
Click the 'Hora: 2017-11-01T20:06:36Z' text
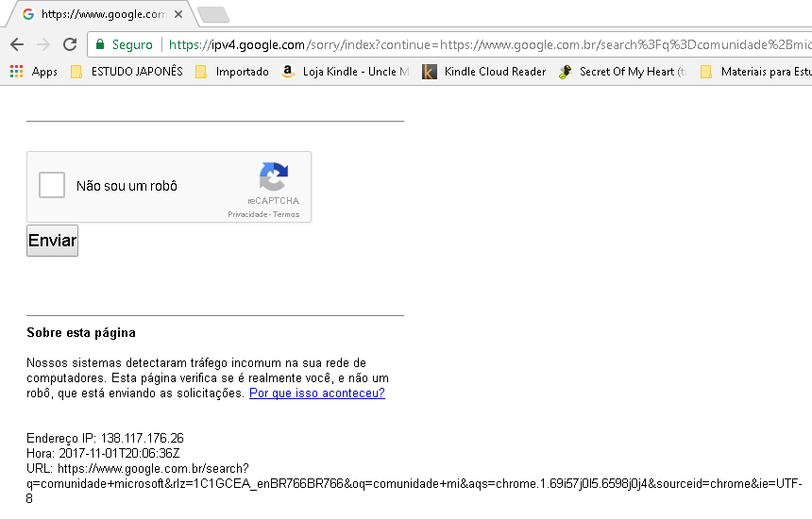click(x=103, y=453)
